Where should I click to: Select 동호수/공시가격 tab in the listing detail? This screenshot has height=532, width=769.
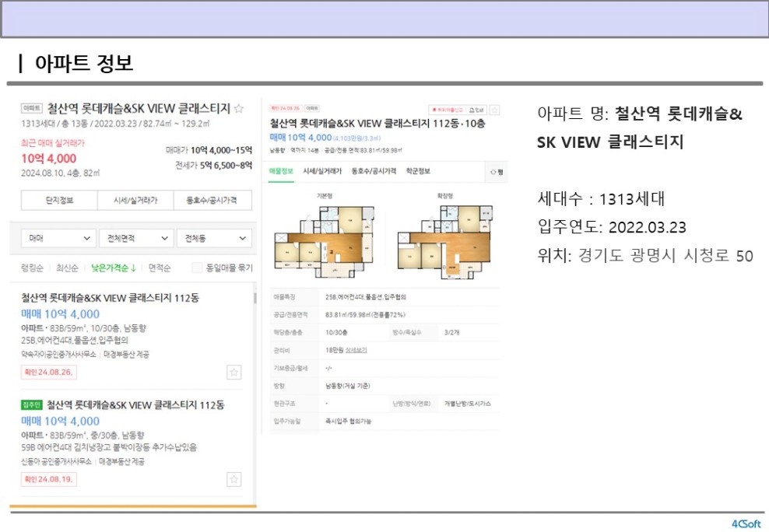pyautogui.click(x=374, y=171)
